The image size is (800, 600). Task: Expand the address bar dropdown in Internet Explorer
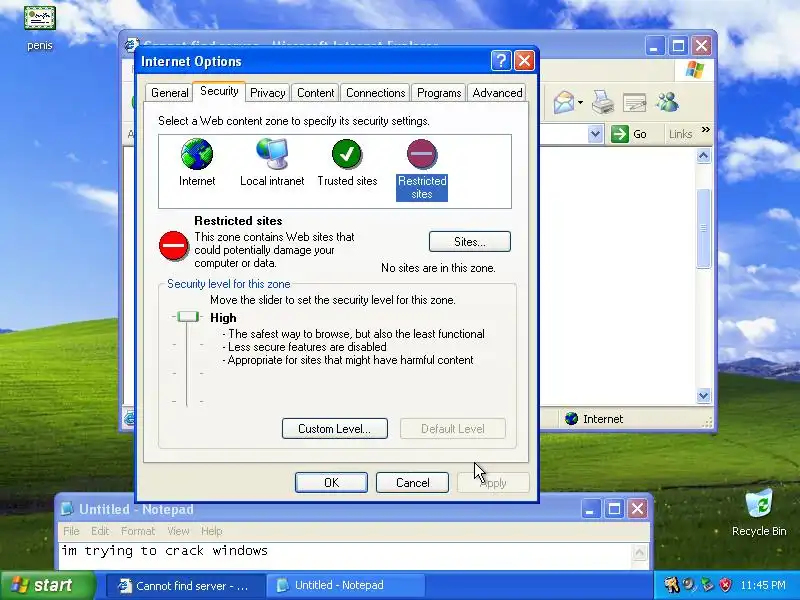coord(595,134)
